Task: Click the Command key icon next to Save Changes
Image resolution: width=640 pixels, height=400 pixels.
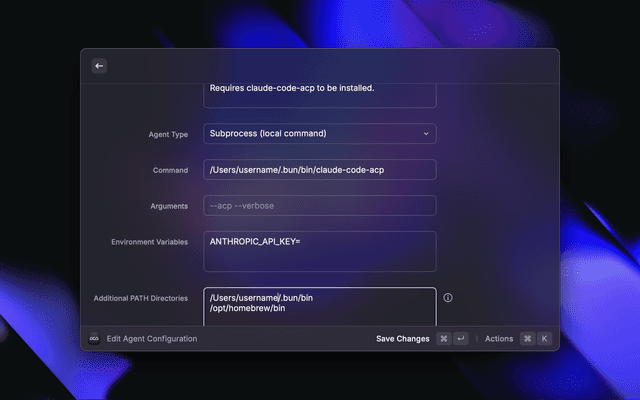Action: (x=443, y=339)
